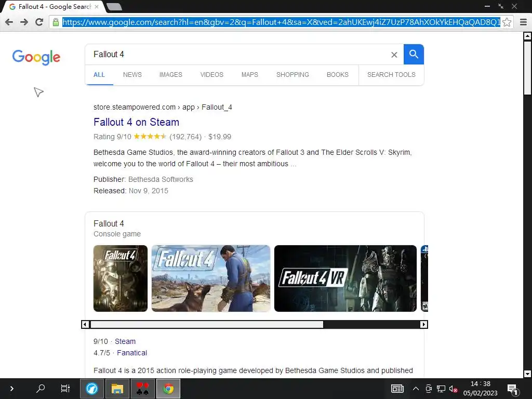Switch to the VIDEOS tab
This screenshot has width=532, height=399.
[212, 75]
